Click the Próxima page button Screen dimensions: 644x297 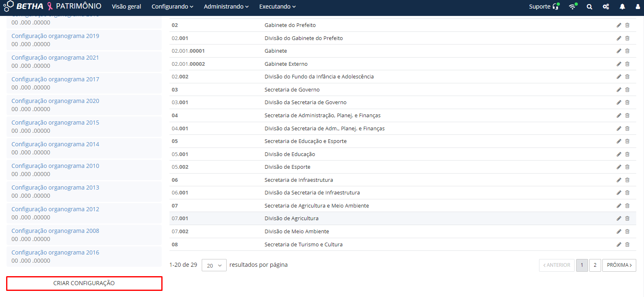619,265
